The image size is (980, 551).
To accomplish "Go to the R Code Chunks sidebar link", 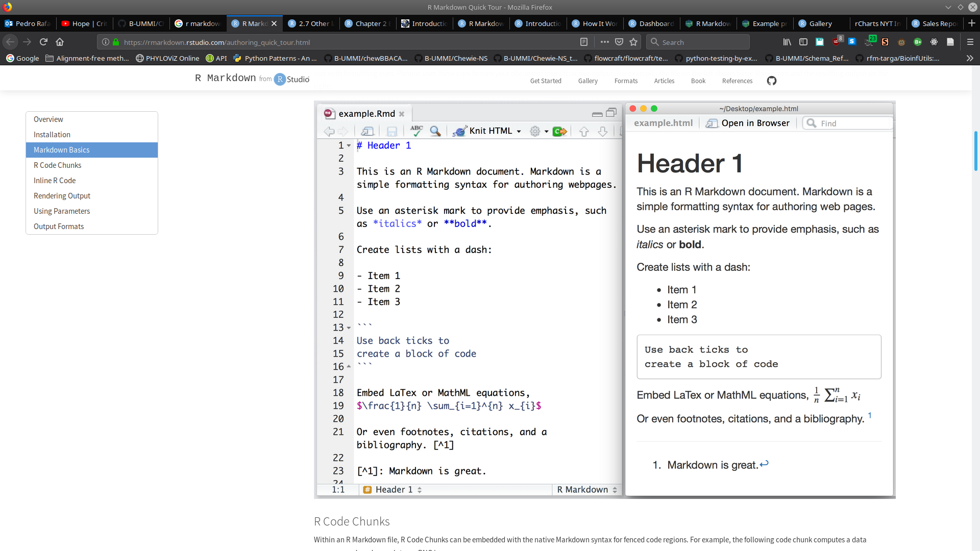I will pyautogui.click(x=57, y=165).
